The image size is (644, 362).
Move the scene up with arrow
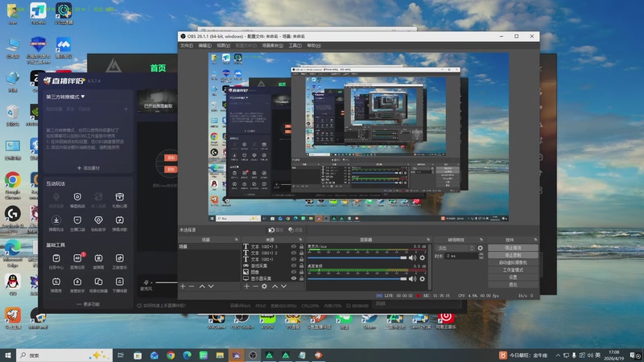click(x=202, y=286)
